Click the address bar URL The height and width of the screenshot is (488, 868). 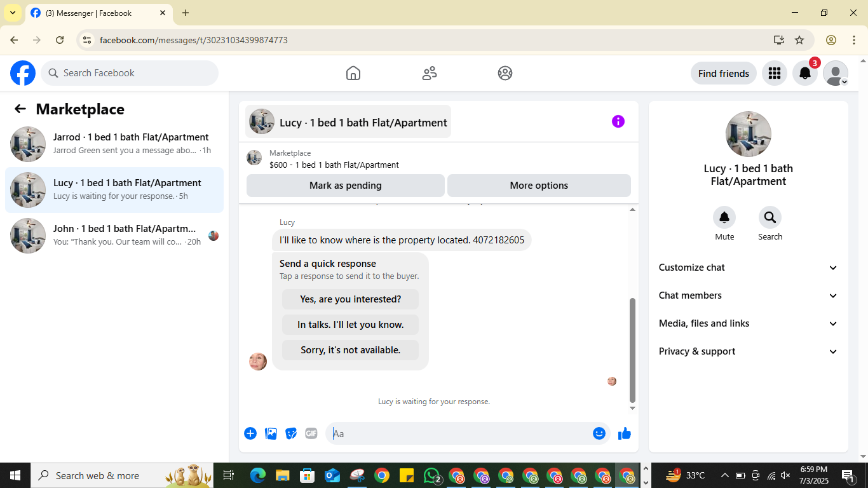coord(194,40)
